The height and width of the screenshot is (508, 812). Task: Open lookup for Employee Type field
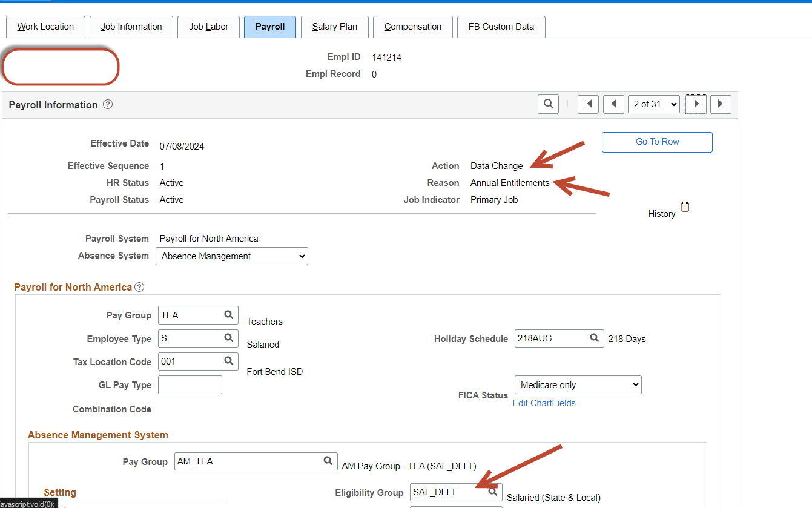229,338
